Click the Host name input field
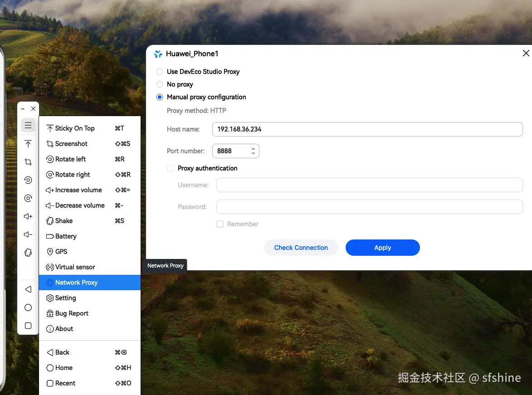532x395 pixels. pyautogui.click(x=367, y=129)
